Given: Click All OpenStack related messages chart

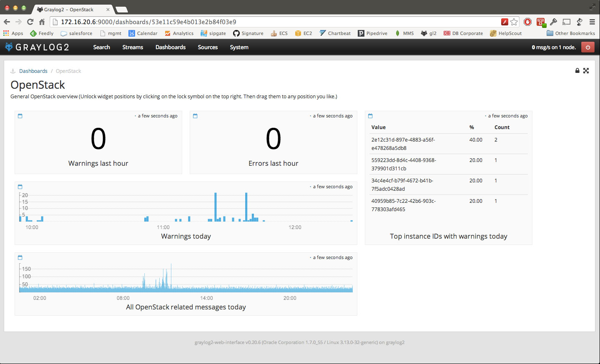Looking at the screenshot, I should [186, 278].
